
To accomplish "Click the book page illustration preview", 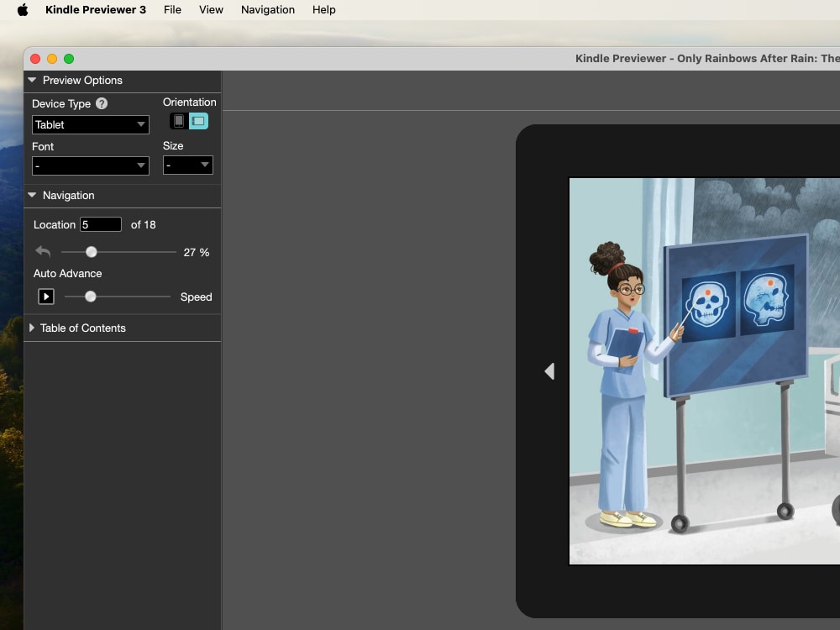I will [705, 370].
